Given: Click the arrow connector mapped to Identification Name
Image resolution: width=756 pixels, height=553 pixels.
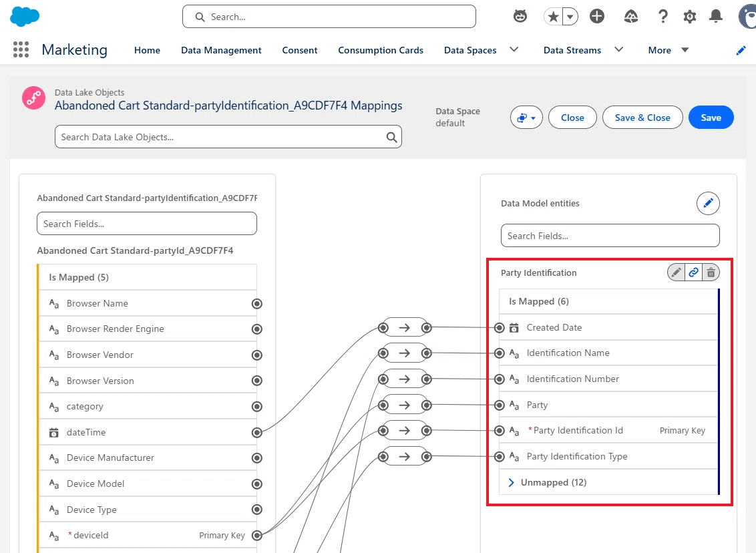Looking at the screenshot, I should pos(405,353).
